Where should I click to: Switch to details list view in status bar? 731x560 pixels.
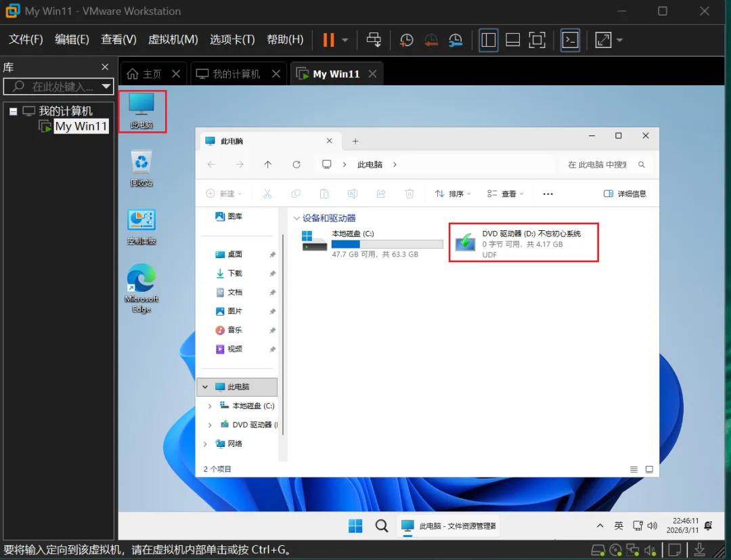(x=634, y=469)
